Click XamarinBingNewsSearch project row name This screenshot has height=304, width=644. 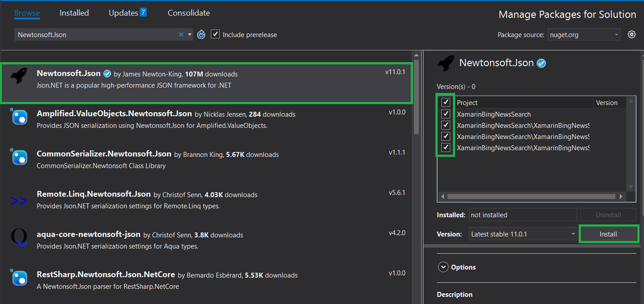tap(494, 114)
